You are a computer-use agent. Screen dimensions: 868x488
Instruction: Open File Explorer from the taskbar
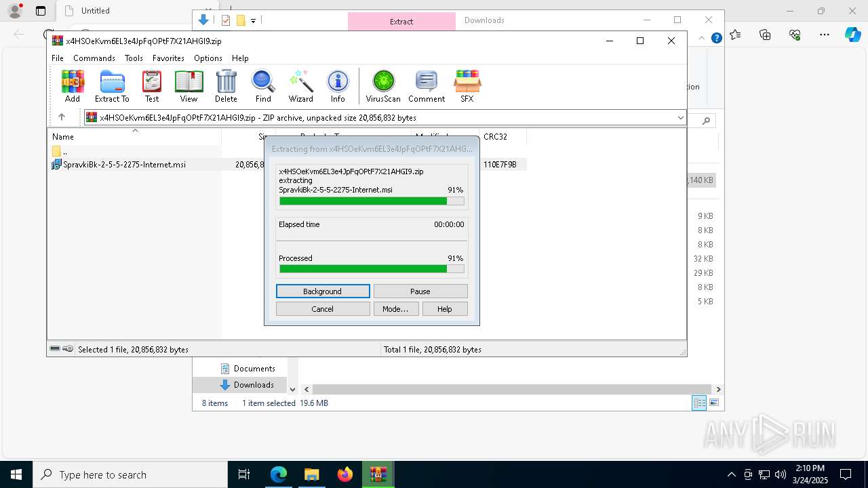312,474
